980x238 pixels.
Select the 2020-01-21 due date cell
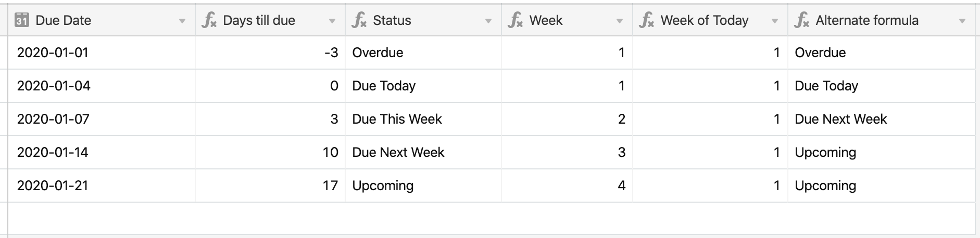[102, 186]
